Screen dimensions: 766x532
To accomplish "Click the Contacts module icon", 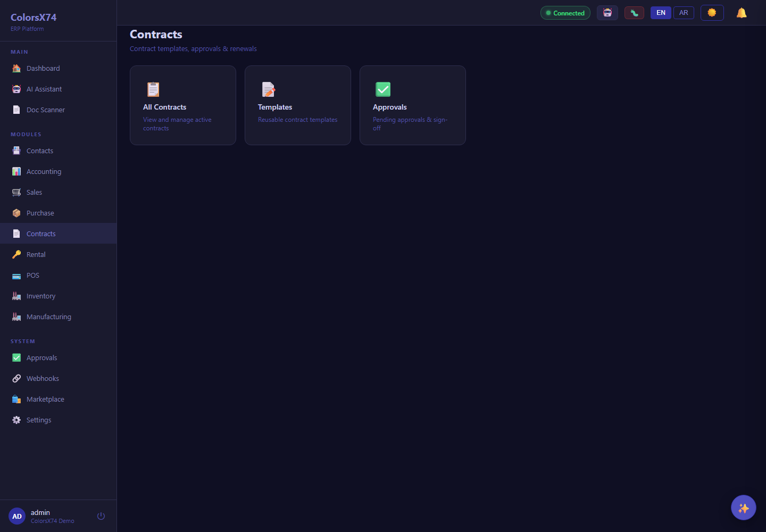I will 16,151.
